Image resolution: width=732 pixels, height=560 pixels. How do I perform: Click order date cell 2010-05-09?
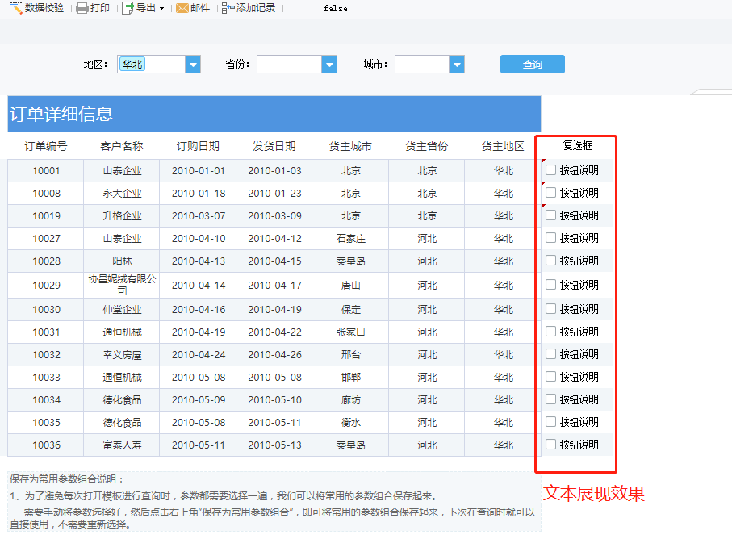[198, 400]
